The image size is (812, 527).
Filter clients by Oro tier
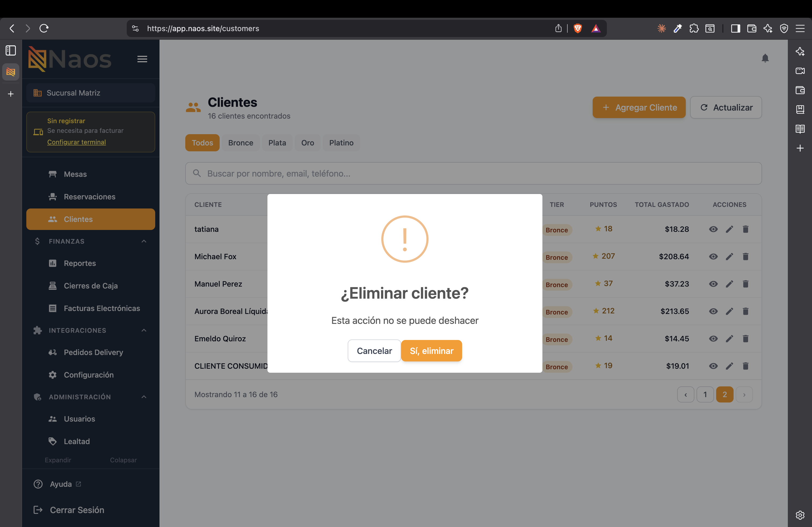[307, 143]
